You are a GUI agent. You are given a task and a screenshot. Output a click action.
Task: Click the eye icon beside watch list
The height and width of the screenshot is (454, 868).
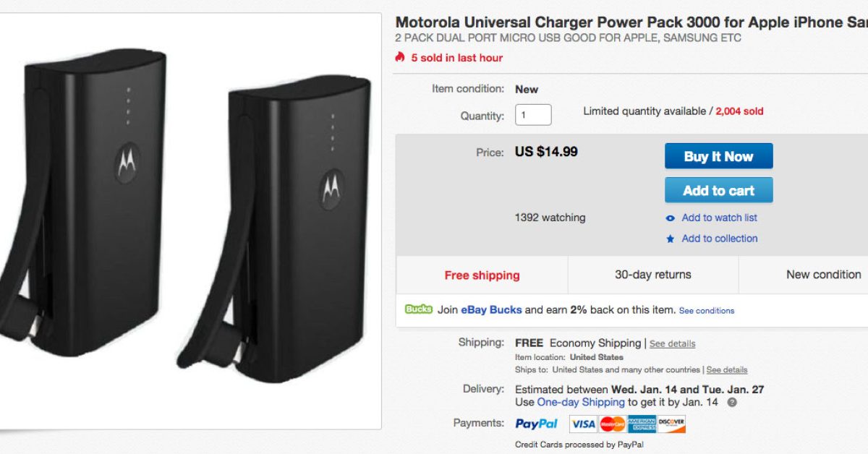(671, 218)
